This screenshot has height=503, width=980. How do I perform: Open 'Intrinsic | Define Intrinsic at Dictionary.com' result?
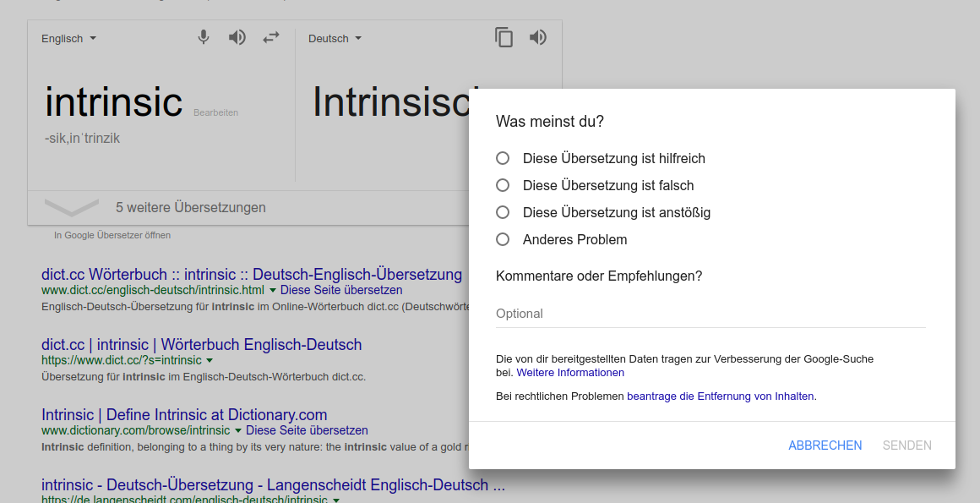pos(184,415)
